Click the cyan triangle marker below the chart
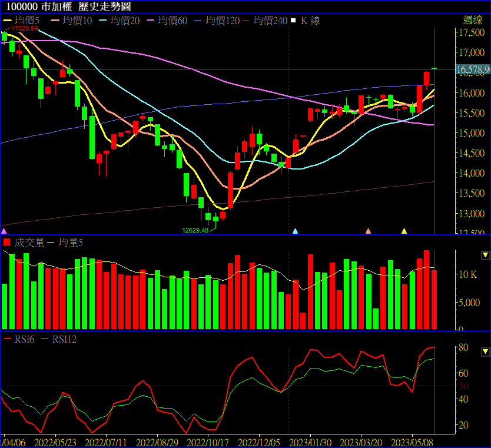Image resolution: width=491 pixels, height=448 pixels. click(296, 231)
